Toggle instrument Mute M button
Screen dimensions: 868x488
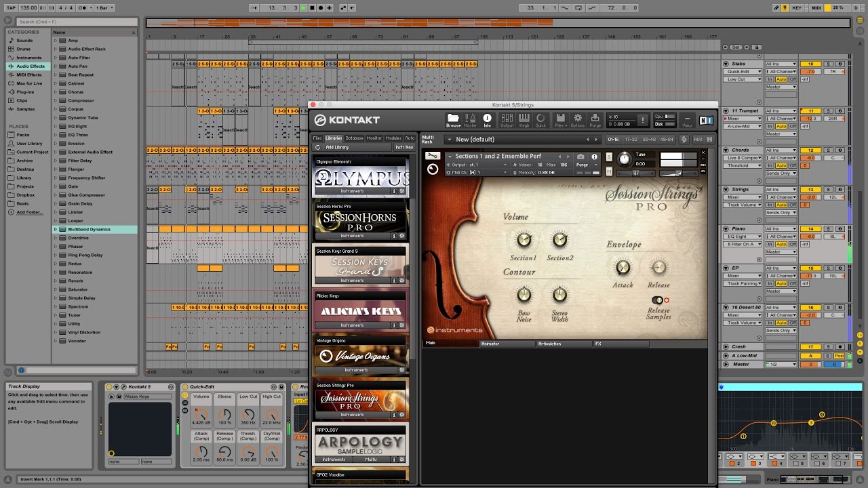[x=609, y=171]
